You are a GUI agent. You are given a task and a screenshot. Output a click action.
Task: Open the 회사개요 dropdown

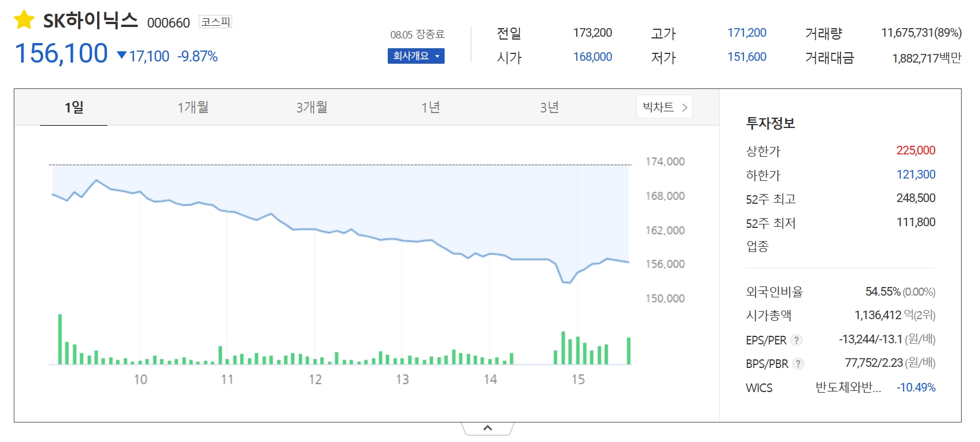[x=416, y=56]
